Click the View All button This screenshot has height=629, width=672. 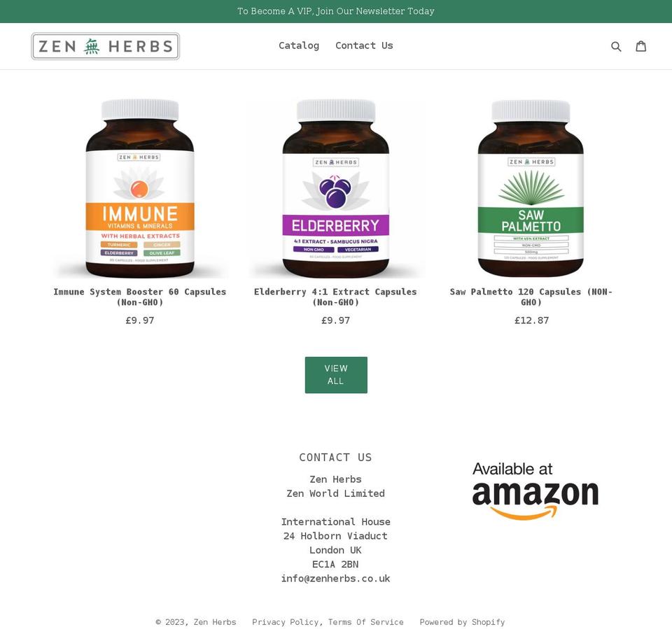[336, 375]
